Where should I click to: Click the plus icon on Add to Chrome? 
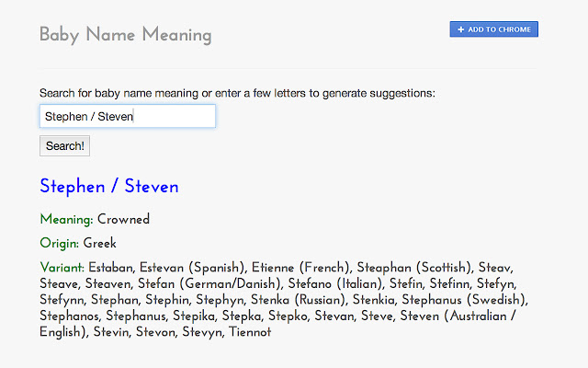461,29
